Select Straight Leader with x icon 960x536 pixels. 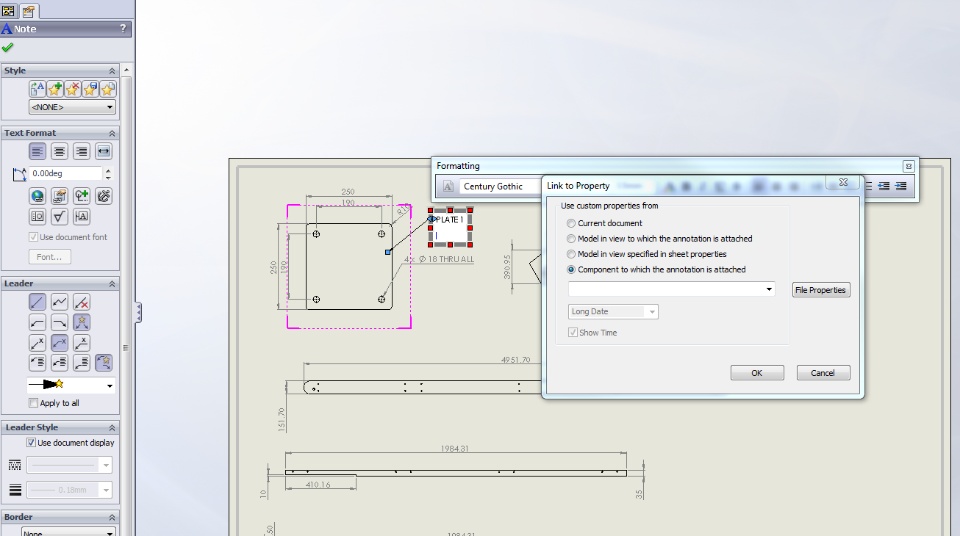[x=37, y=343]
